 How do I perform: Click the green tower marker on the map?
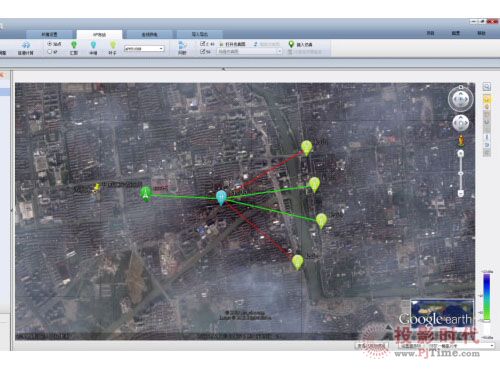pos(146,194)
